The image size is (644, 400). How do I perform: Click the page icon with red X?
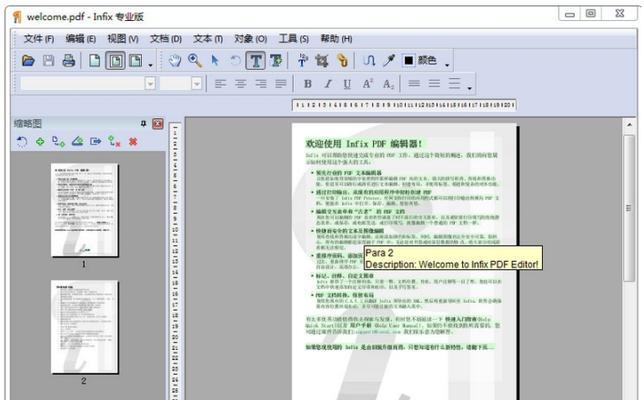click(114, 142)
